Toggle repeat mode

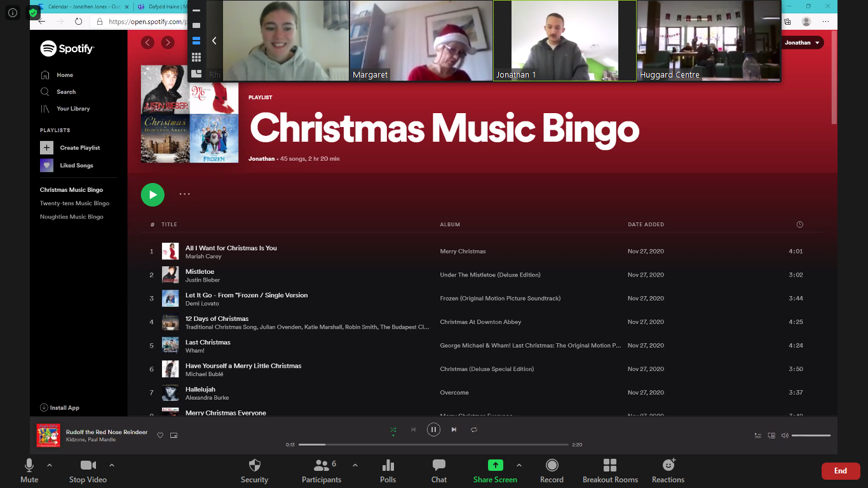(x=474, y=430)
